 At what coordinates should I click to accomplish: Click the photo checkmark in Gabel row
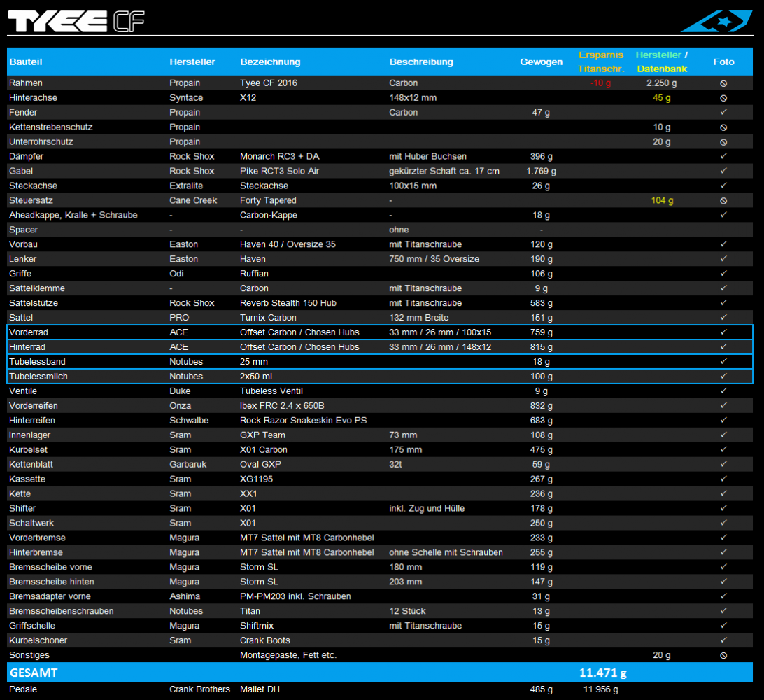point(723,171)
